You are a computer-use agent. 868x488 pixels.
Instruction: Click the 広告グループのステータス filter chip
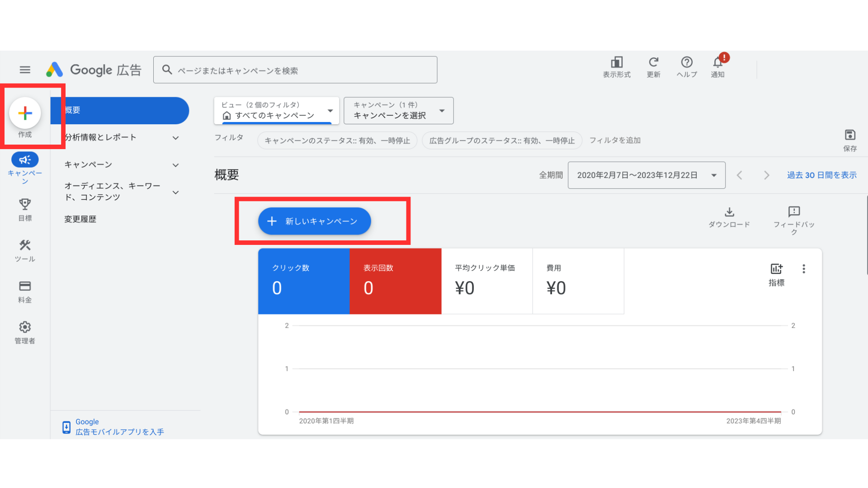coord(502,141)
